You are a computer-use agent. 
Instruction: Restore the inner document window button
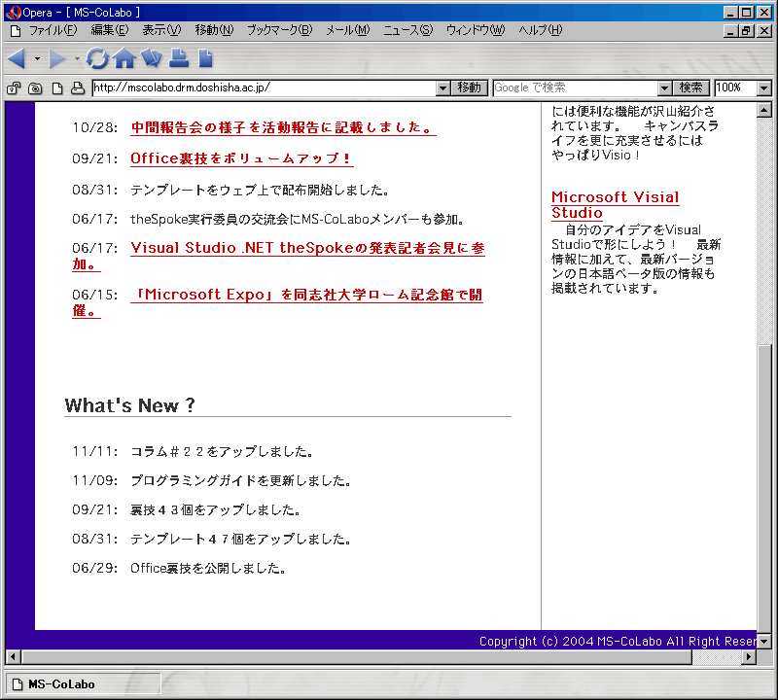click(x=746, y=31)
